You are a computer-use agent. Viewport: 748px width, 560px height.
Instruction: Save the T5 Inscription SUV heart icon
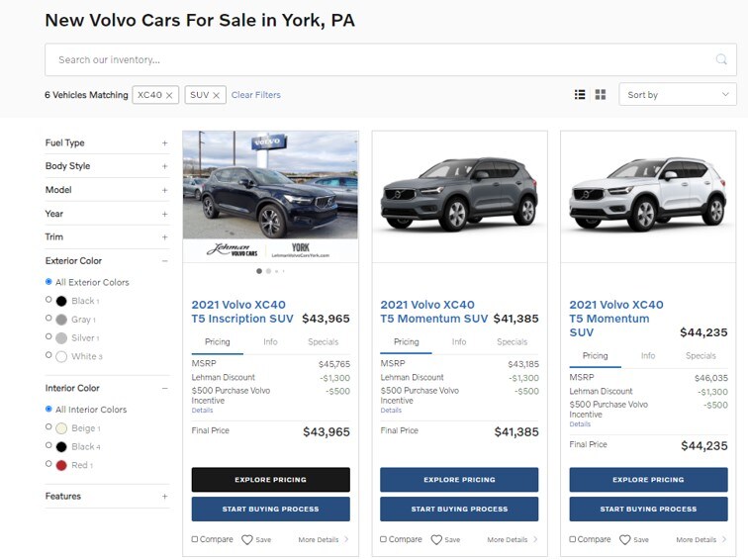(x=247, y=539)
